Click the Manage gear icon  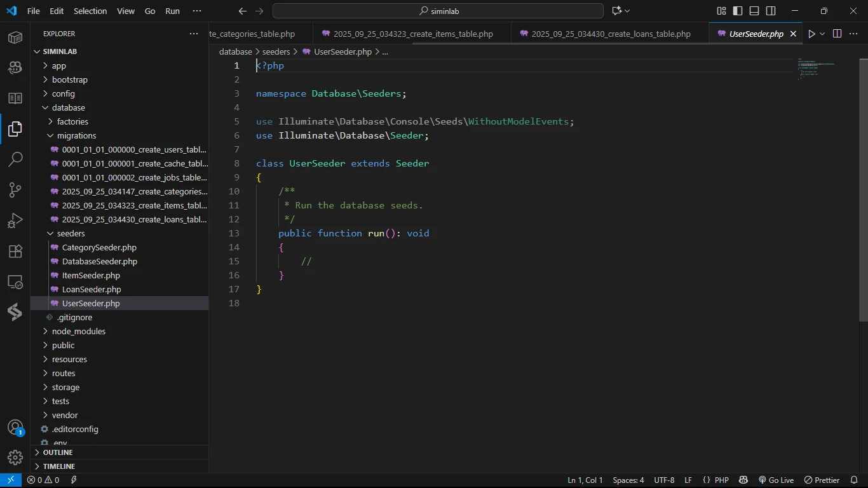click(15, 457)
